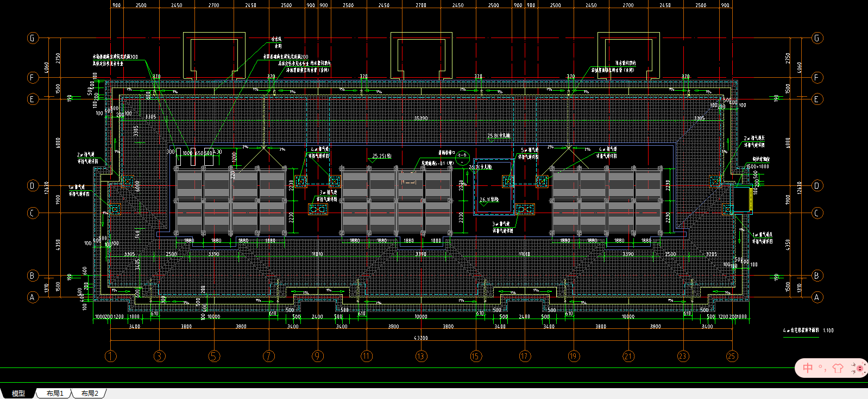The width and height of the screenshot is (868, 399).
Task: Select axis bubble 5 at bottom
Action: pos(214,356)
